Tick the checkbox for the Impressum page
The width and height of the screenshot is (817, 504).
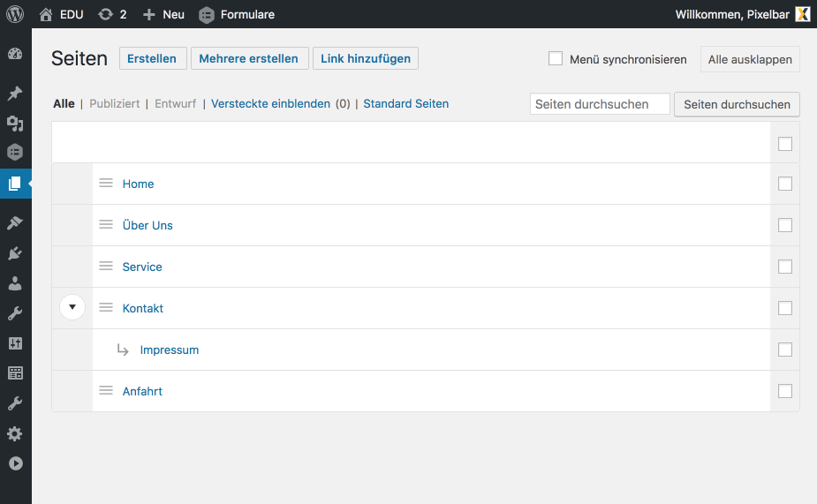[x=784, y=350]
